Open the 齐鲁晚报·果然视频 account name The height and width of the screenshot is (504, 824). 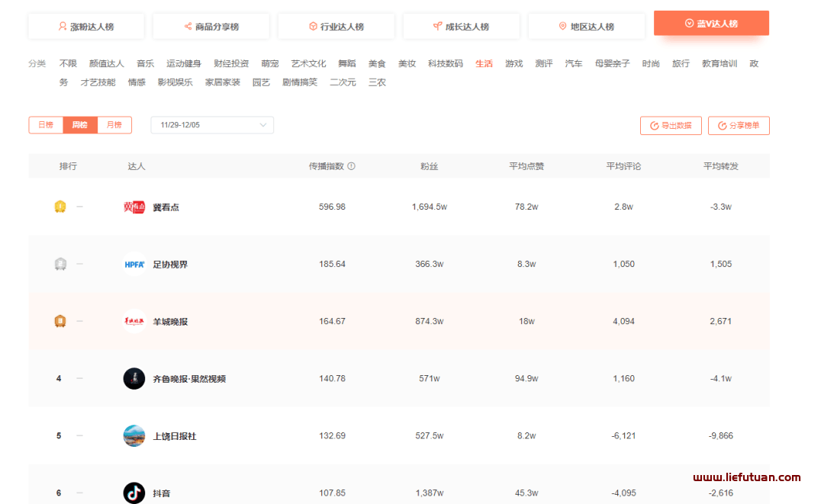pyautogui.click(x=189, y=379)
